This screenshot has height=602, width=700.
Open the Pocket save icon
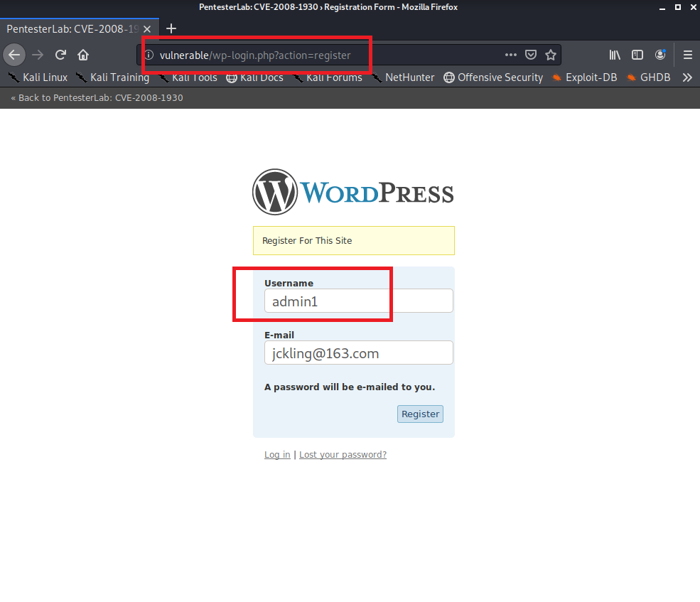click(531, 55)
